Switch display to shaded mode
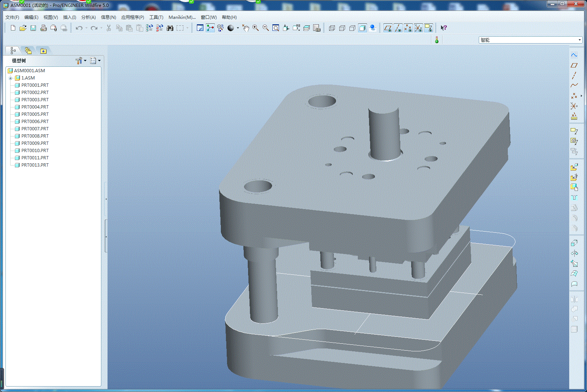The height and width of the screenshot is (392, 587). coord(362,28)
